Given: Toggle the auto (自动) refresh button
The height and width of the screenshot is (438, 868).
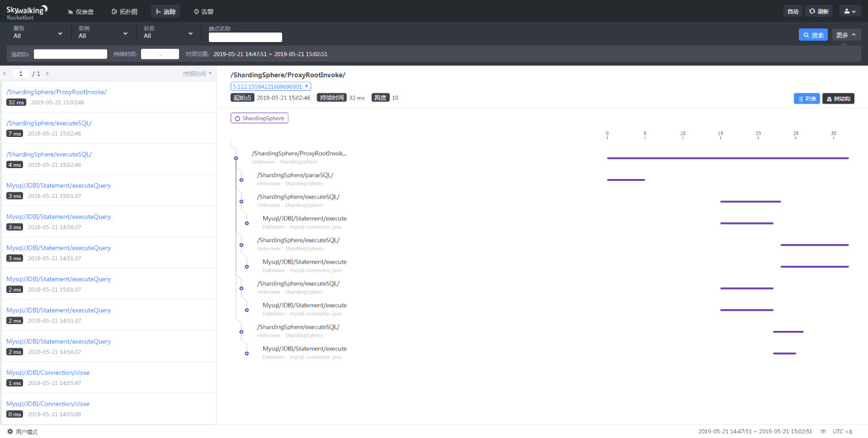Looking at the screenshot, I should click(792, 11).
